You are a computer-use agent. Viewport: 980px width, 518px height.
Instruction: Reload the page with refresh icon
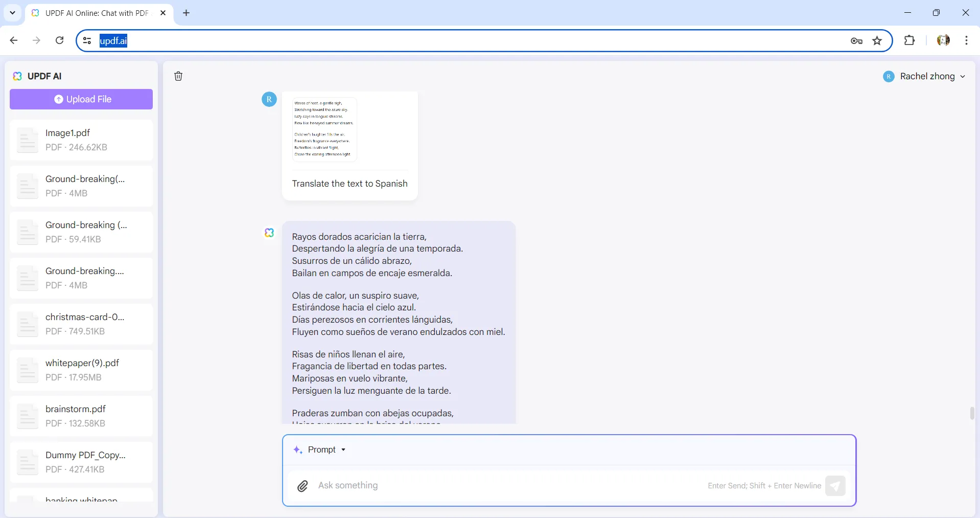pos(59,40)
